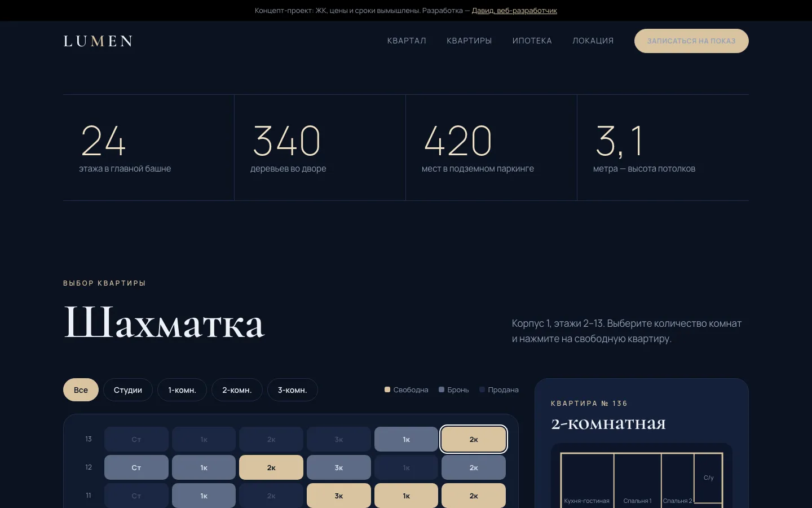
Task: Open the Квартиры nav section
Action: tap(469, 41)
